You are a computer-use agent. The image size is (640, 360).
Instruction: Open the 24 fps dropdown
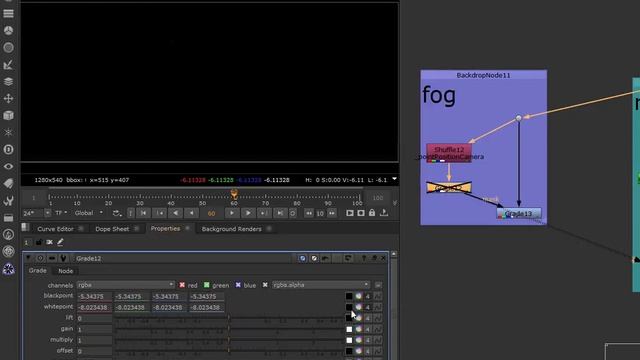coord(36,213)
